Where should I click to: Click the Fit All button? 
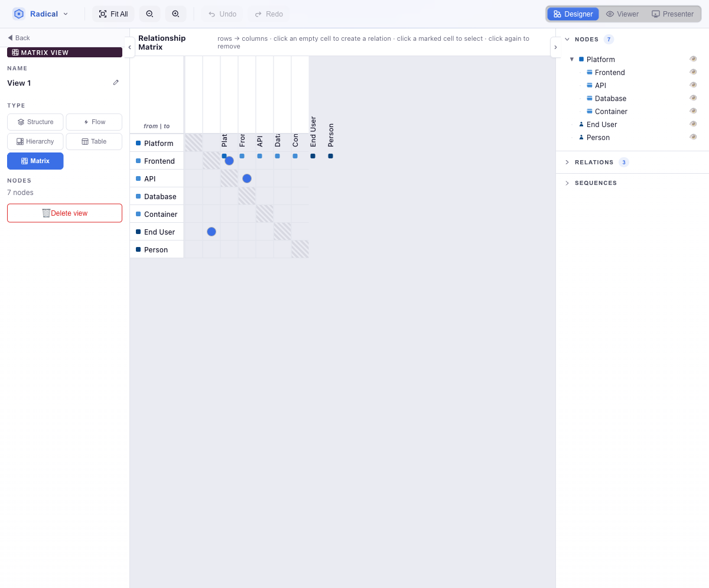pos(113,14)
